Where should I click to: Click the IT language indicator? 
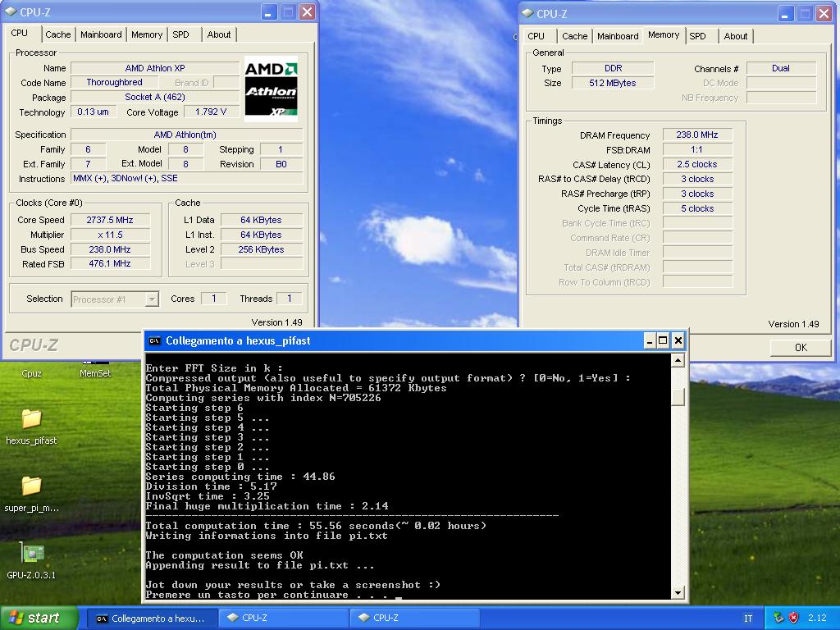(x=748, y=619)
